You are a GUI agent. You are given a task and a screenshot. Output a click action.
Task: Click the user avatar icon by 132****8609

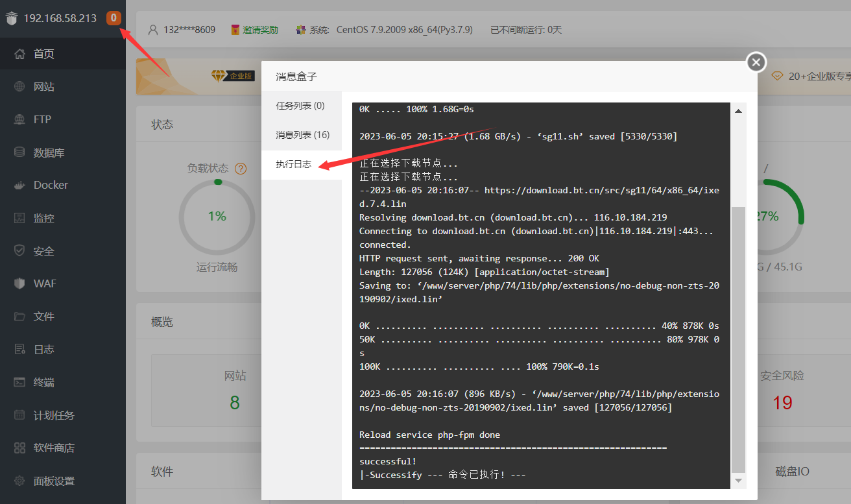click(153, 30)
